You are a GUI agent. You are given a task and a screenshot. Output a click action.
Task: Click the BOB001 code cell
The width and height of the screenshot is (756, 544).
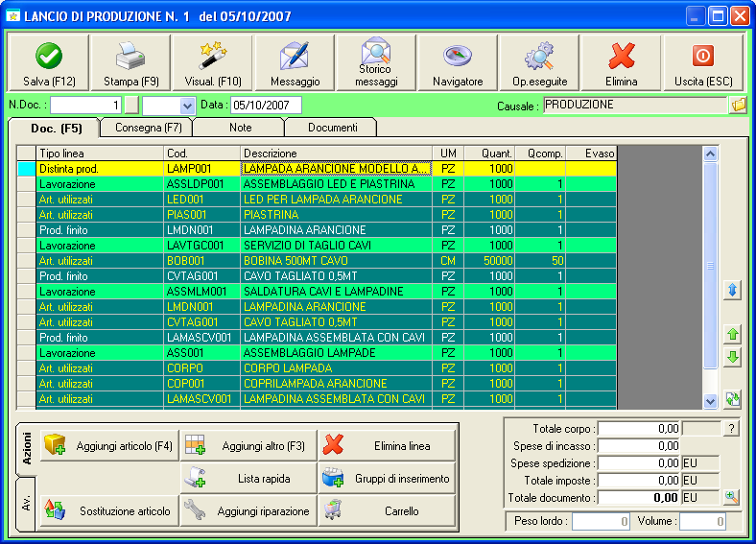(201, 260)
